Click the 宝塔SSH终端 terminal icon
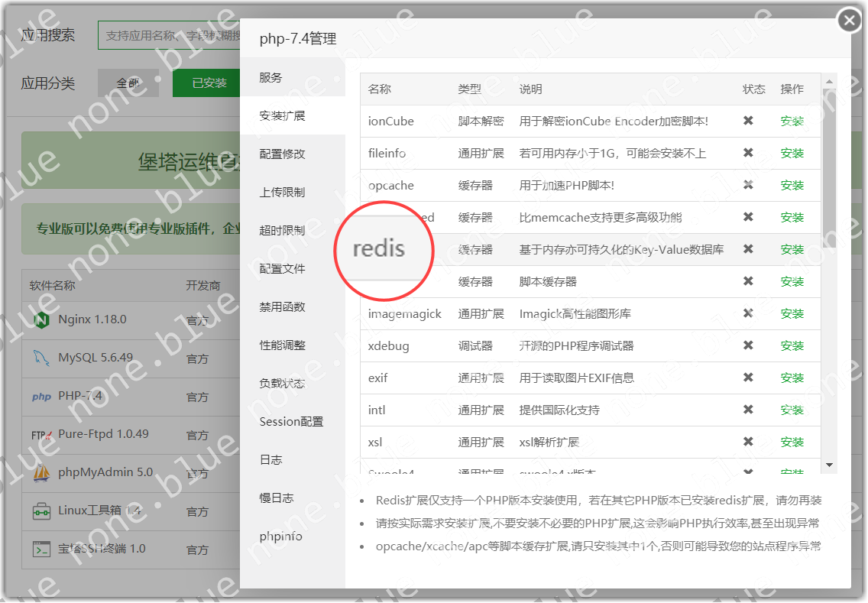The height and width of the screenshot is (603, 868). click(x=41, y=549)
